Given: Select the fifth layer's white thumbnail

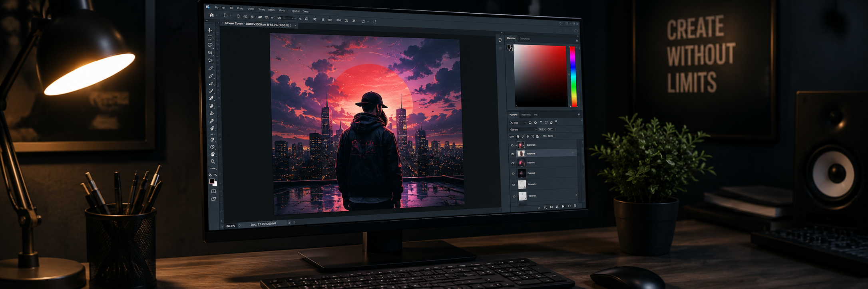Looking at the screenshot, I should pos(522,184).
